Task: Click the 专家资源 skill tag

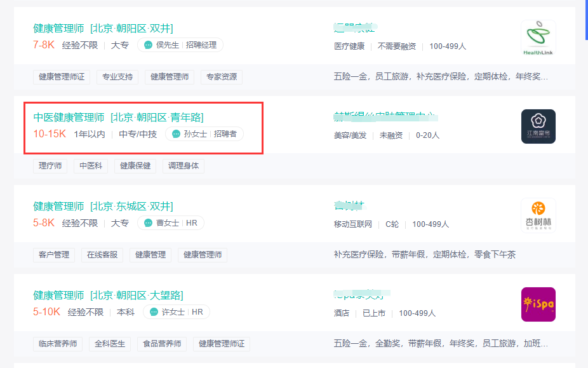Action: pos(222,77)
